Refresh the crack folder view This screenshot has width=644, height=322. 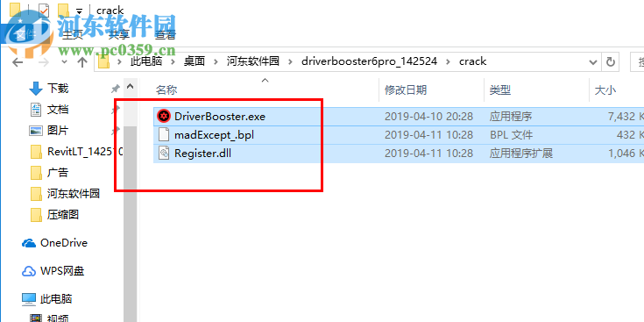click(x=611, y=62)
